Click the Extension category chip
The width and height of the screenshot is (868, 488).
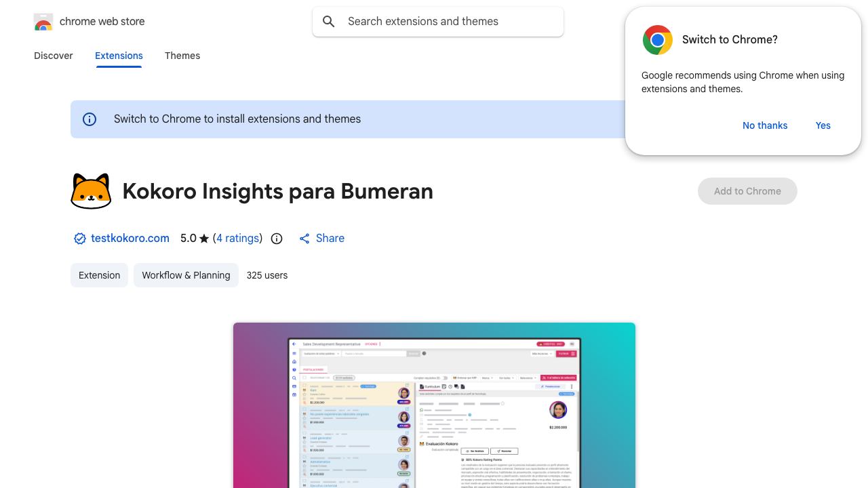[x=99, y=275]
